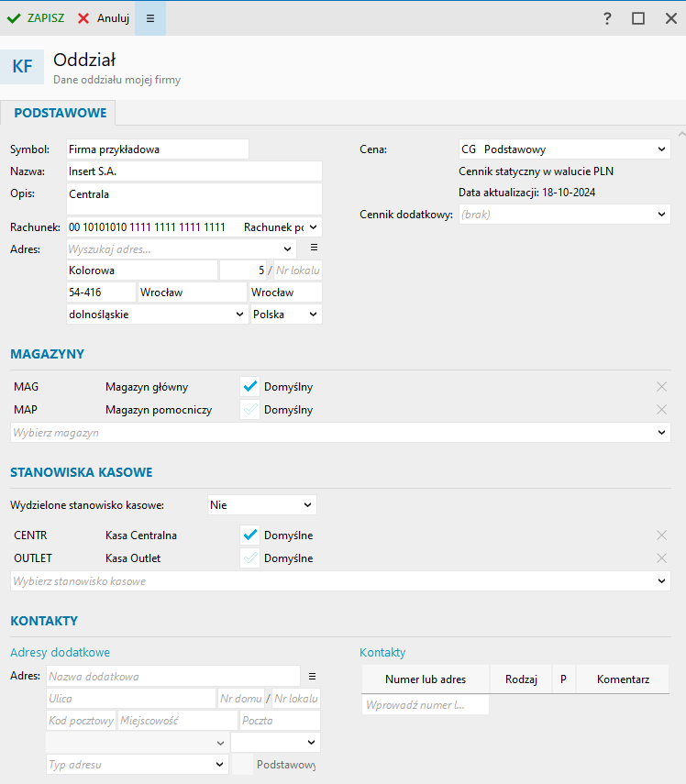Save changes with the ZAPISZ button
Viewport: 686px width, 784px height.
(37, 18)
